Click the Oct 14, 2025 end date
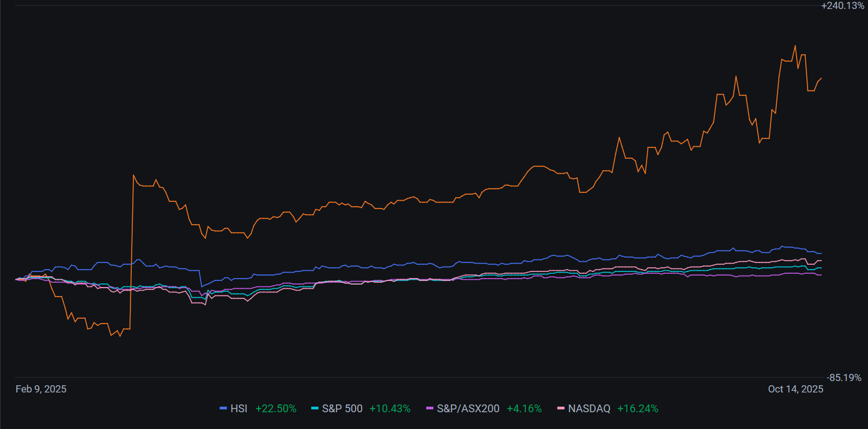The image size is (868, 429). 796,389
